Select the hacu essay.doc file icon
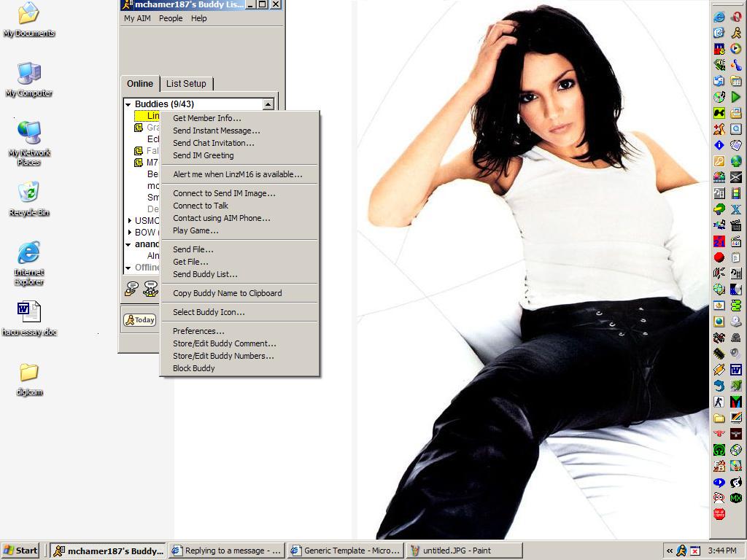This screenshot has width=747, height=560. [x=28, y=313]
